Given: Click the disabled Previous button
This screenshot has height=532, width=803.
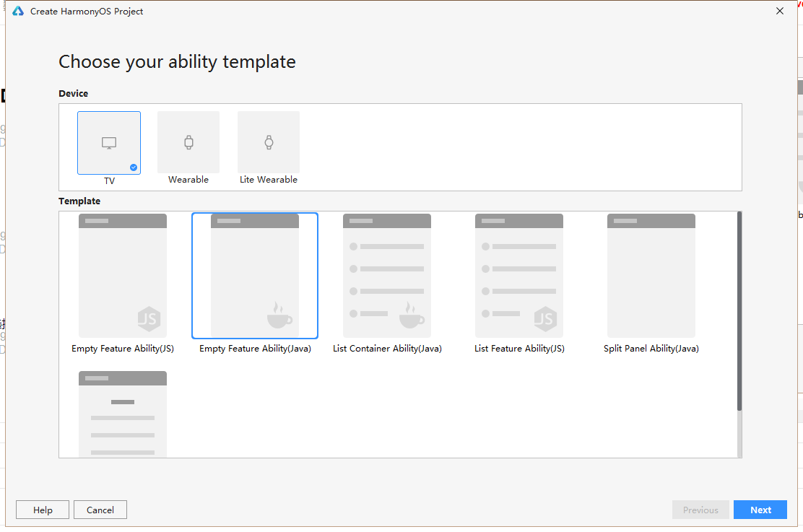Looking at the screenshot, I should [x=700, y=510].
